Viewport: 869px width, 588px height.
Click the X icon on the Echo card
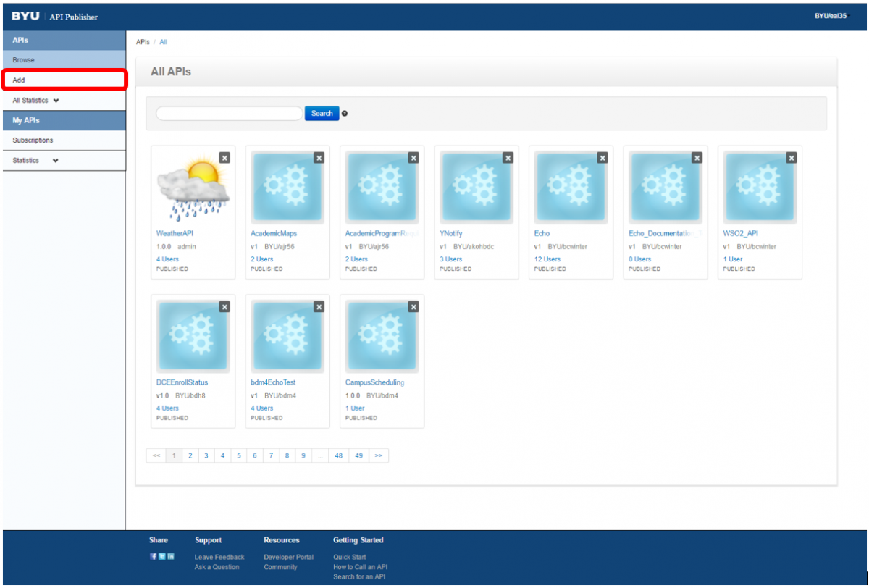(603, 158)
